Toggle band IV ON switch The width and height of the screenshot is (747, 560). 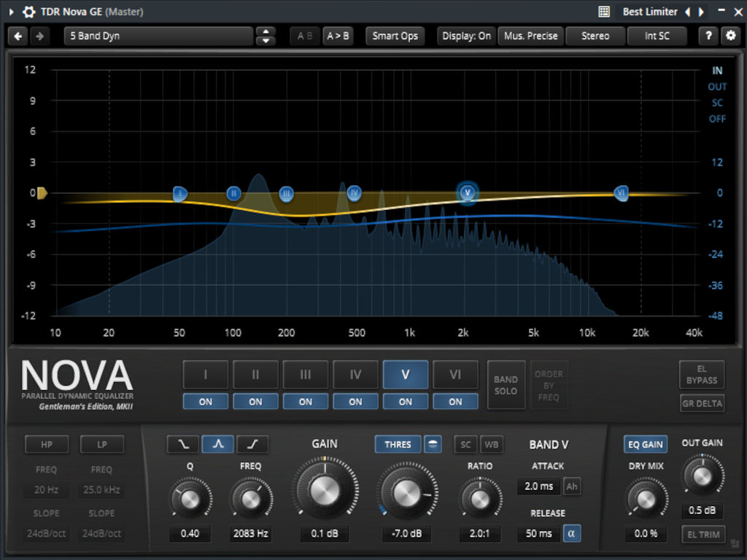click(355, 402)
